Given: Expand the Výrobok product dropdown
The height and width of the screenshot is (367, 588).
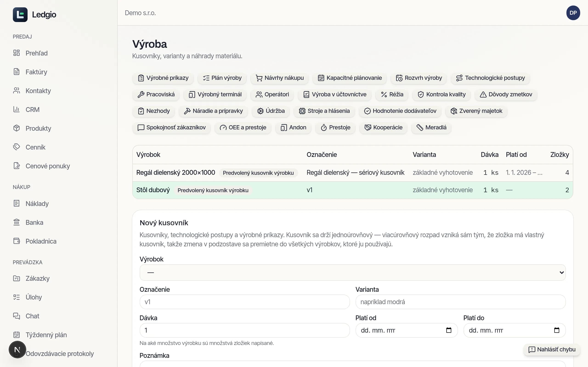Looking at the screenshot, I should (353, 272).
